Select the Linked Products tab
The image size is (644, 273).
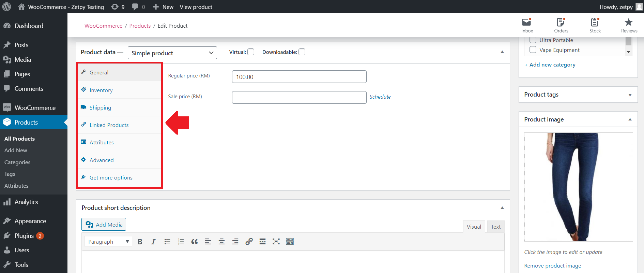point(119,125)
